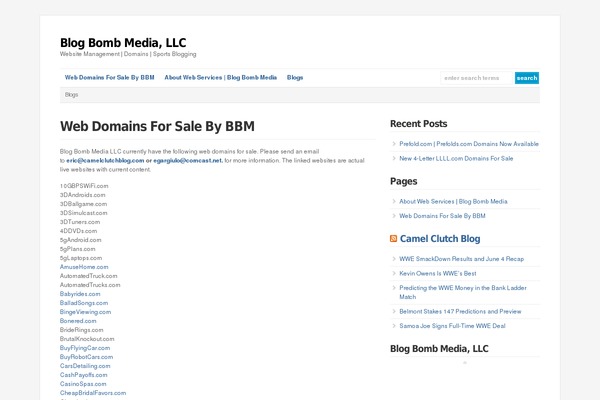Image resolution: width=600 pixels, height=400 pixels.
Task: Open Belmont Stakes 147 Predictions and Preview
Action: 460,312
